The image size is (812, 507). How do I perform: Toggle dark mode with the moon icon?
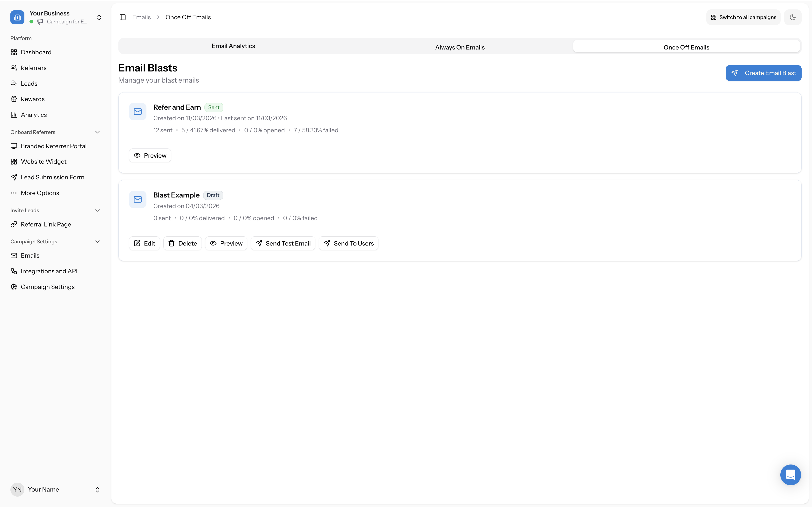pyautogui.click(x=793, y=17)
